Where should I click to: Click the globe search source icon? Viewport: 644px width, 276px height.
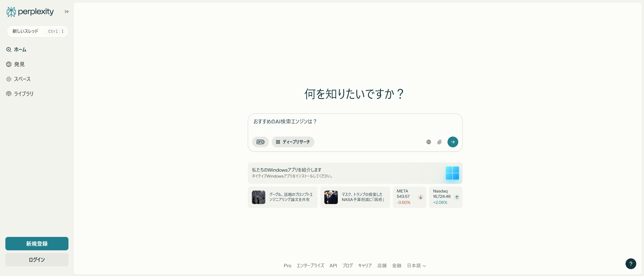click(429, 142)
